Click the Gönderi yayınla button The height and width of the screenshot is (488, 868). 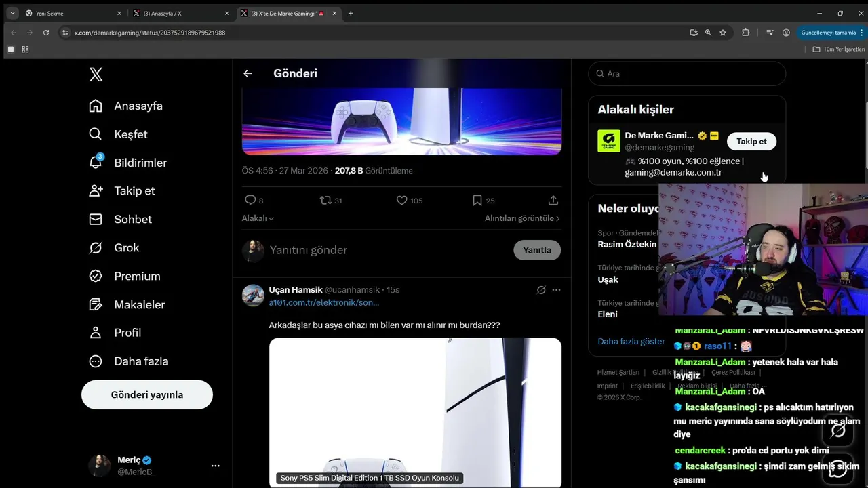coord(147,394)
